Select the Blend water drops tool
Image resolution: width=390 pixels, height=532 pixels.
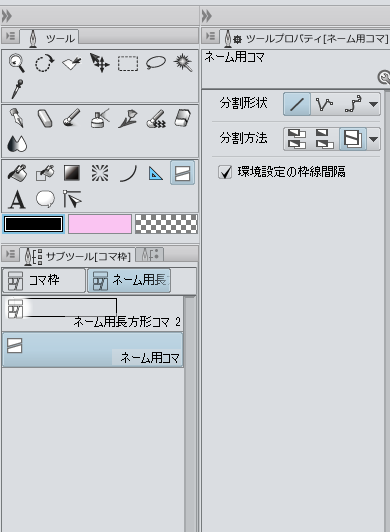17,144
